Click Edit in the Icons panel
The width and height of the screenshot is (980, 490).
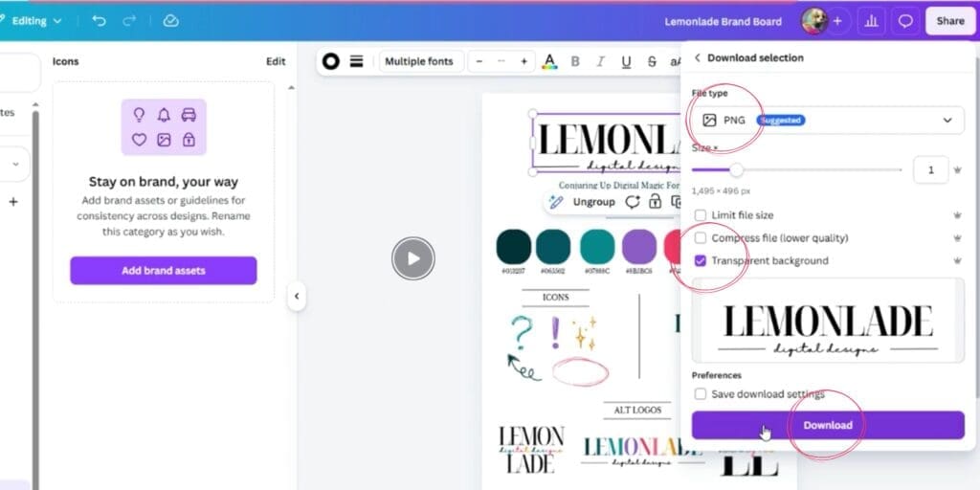click(x=276, y=61)
